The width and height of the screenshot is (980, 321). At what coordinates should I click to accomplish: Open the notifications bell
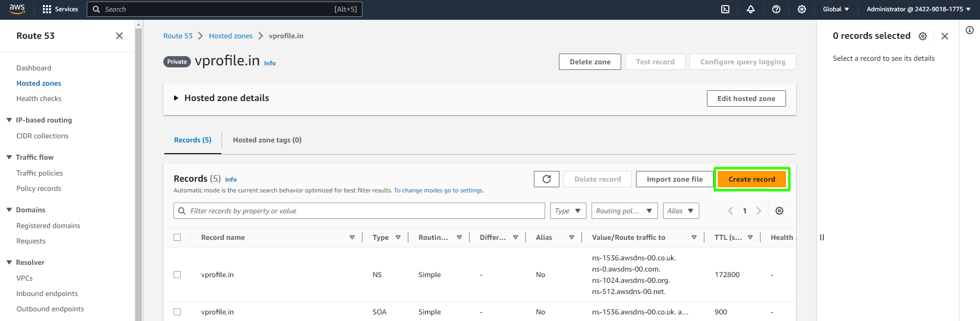[751, 9]
